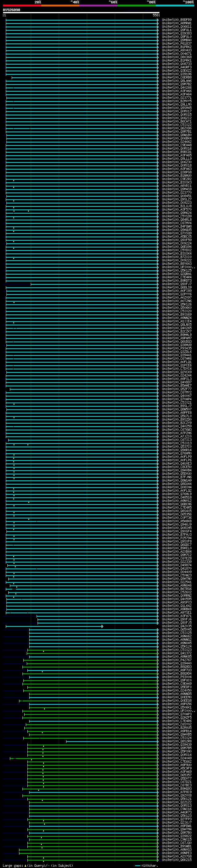The width and height of the screenshot is (197, 868).
Task: Select hit UniRef100_A9X4U3
Action: [177, 50]
